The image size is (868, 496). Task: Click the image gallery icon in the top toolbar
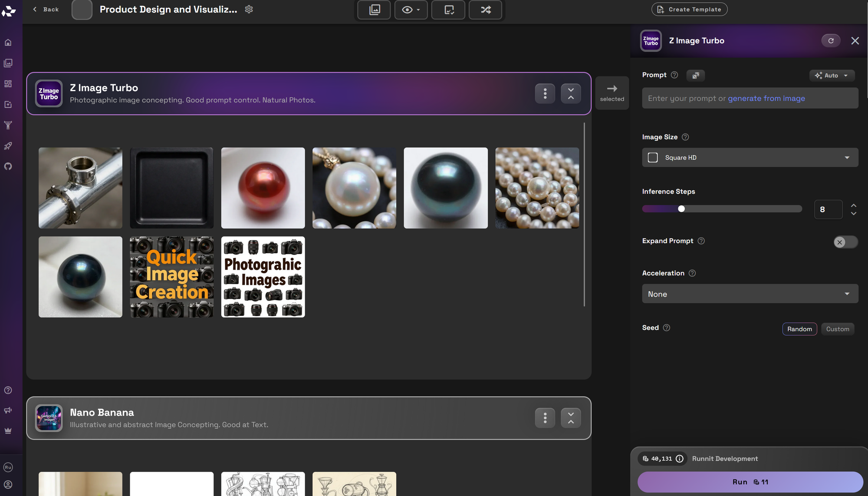click(373, 9)
